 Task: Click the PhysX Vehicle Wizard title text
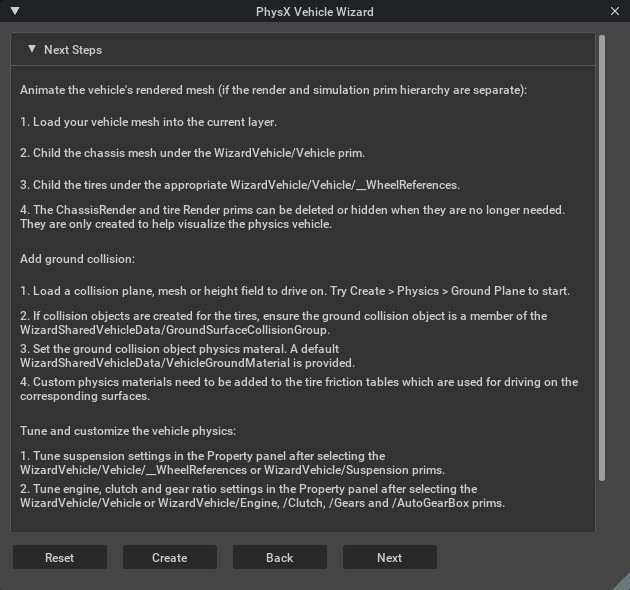[x=315, y=11]
